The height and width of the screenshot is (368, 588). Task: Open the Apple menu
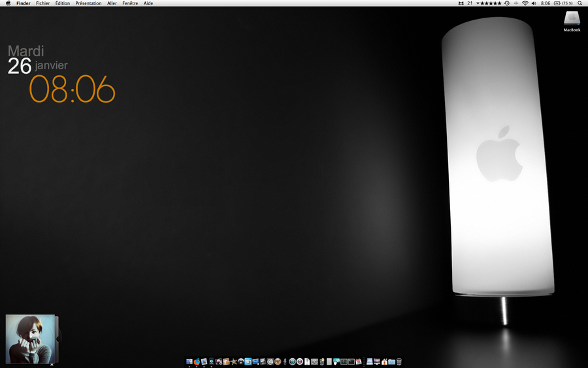[x=8, y=3]
